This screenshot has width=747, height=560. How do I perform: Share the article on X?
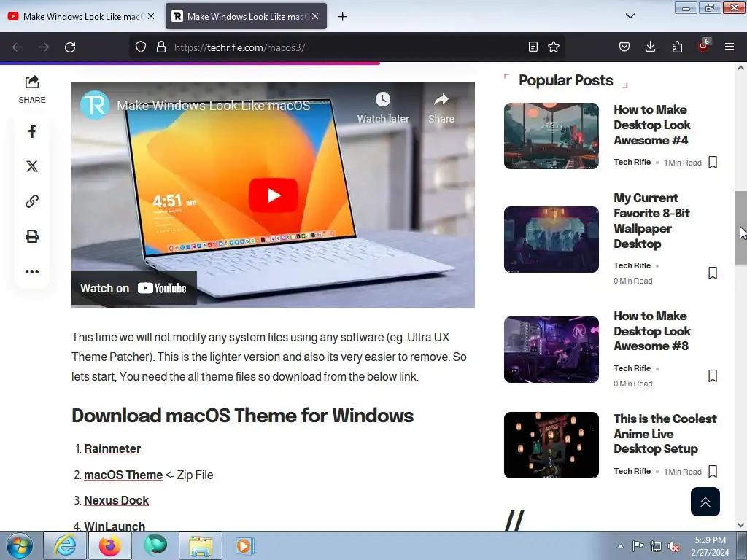32,166
